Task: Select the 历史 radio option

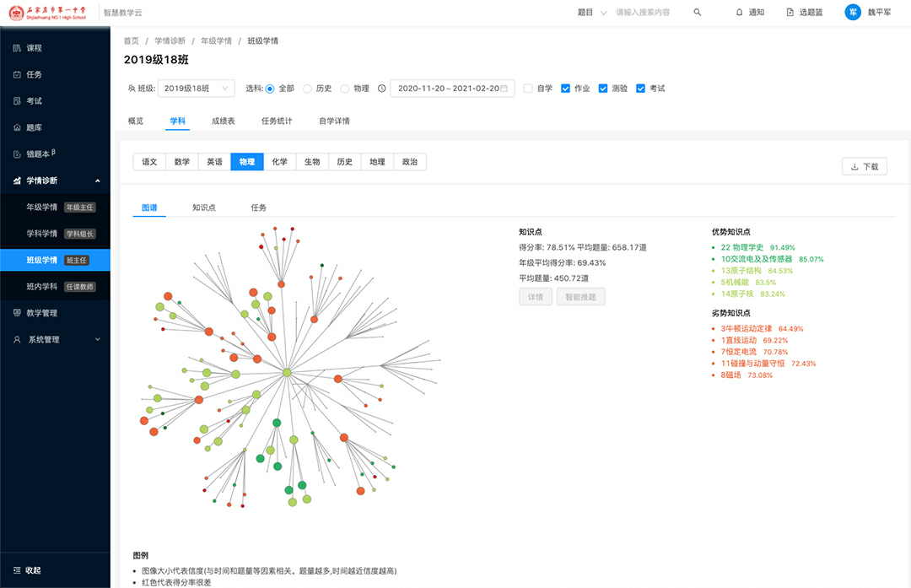Action: [x=307, y=89]
